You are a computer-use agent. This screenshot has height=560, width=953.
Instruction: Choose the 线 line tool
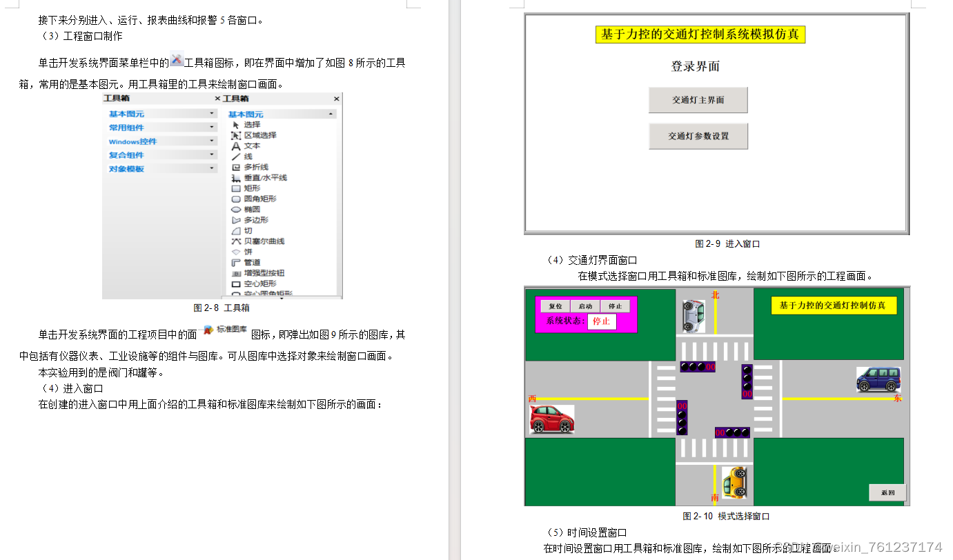coord(242,157)
